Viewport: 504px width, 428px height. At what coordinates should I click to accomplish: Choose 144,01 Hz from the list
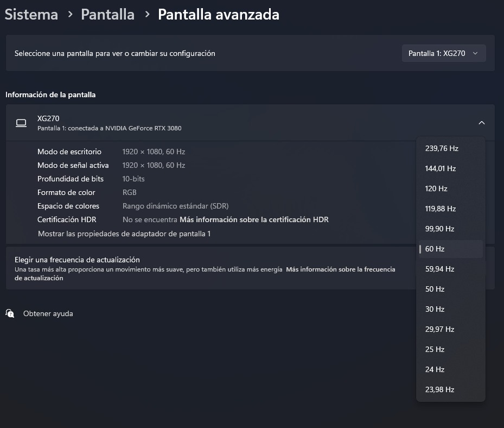(x=441, y=168)
